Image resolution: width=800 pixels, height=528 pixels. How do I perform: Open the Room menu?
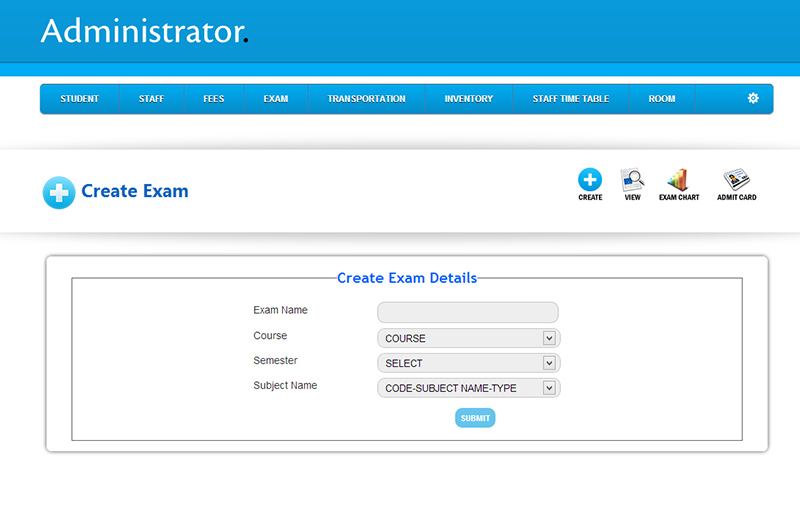(x=661, y=99)
